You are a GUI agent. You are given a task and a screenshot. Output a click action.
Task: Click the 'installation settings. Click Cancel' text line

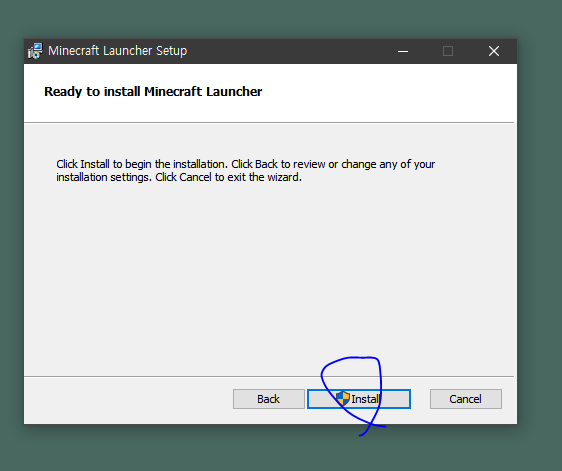pos(179,177)
